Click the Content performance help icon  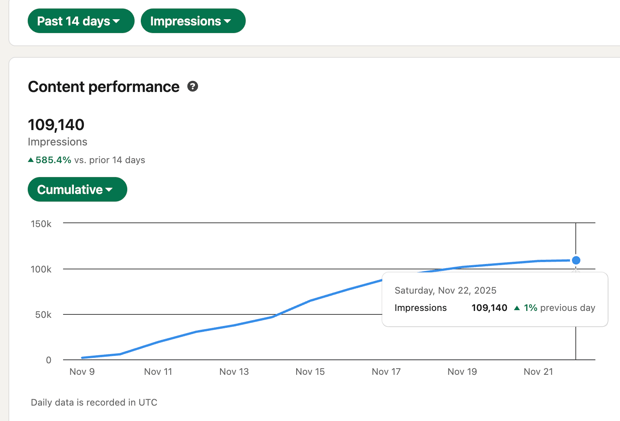(x=193, y=86)
